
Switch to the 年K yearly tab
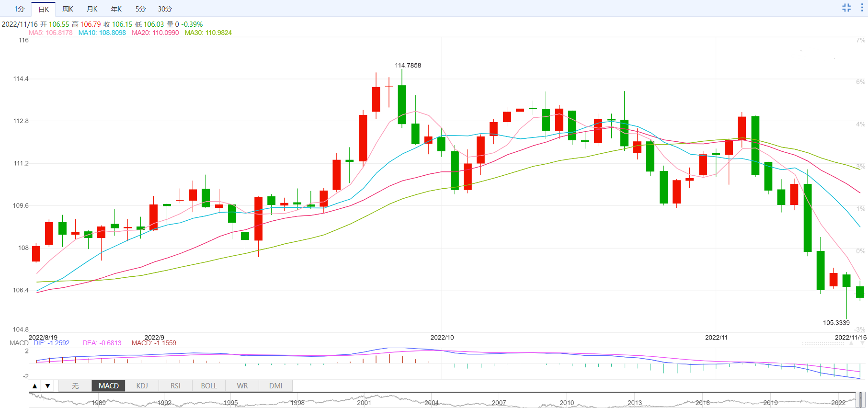tap(116, 9)
